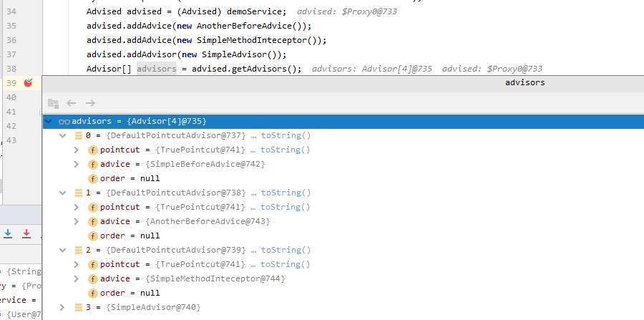
Task: Expand advice SimpleBeforeAdvice@742
Action: click(77, 165)
